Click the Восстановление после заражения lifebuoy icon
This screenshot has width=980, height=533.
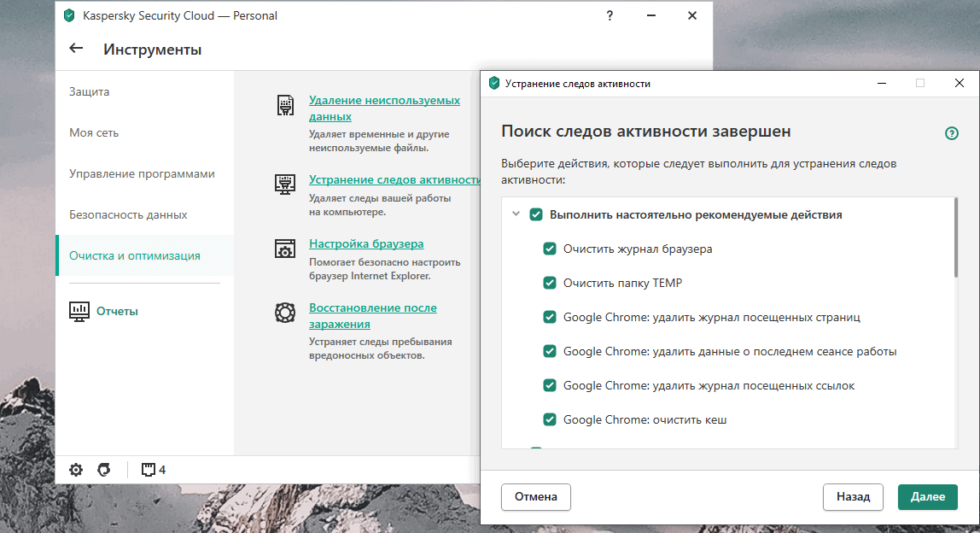point(285,313)
